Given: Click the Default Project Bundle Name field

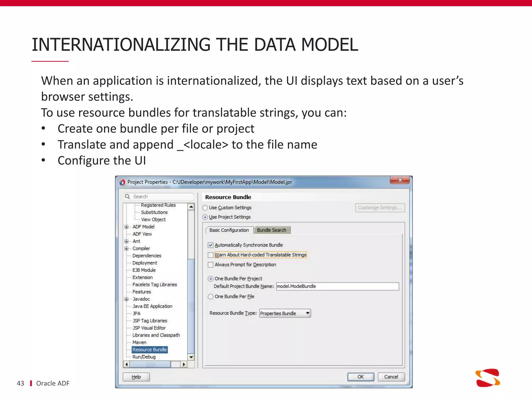Looking at the screenshot, I should [337, 286].
